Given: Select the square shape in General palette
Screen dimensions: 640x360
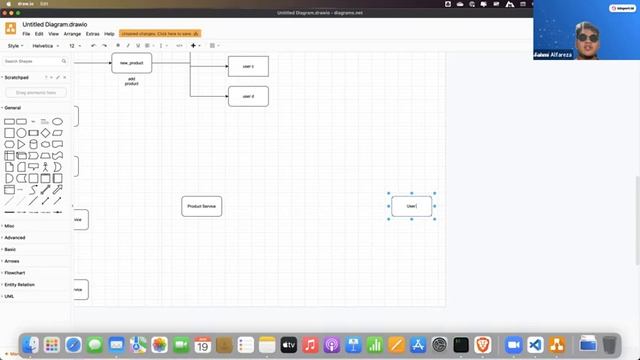Looking at the screenshot, I should click(x=9, y=133).
